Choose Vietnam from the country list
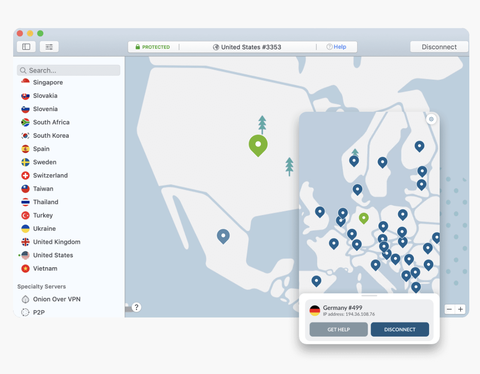480x374 pixels. click(x=45, y=269)
